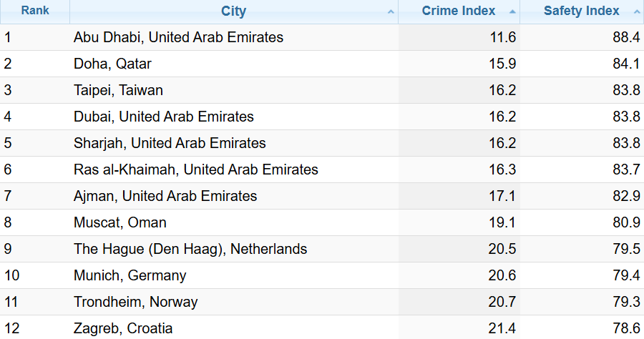
Task: Click Doha's safety index value 84.1
Action: pyautogui.click(x=625, y=64)
